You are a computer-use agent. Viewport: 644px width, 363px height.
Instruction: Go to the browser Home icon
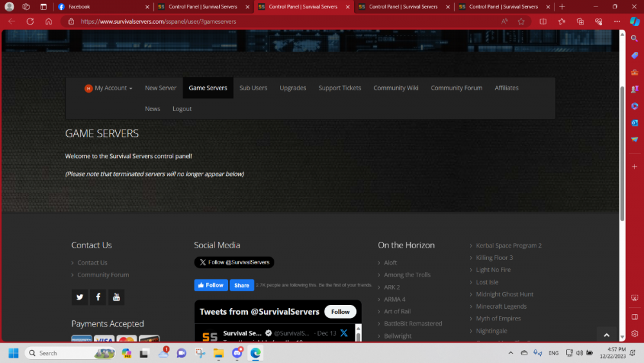[48, 21]
